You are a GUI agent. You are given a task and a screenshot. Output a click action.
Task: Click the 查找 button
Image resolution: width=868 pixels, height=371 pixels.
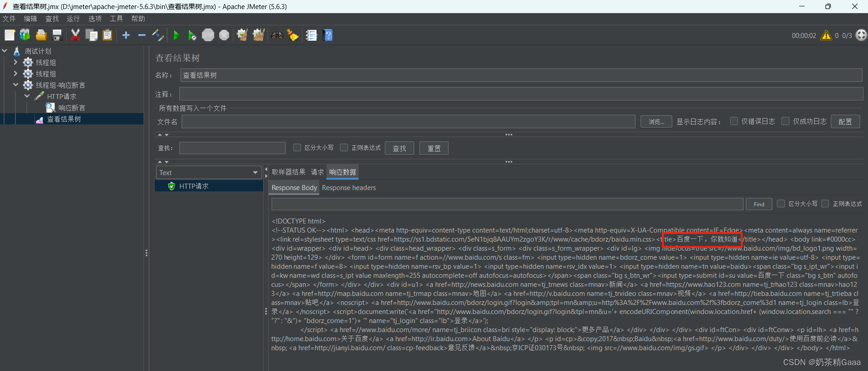(399, 148)
